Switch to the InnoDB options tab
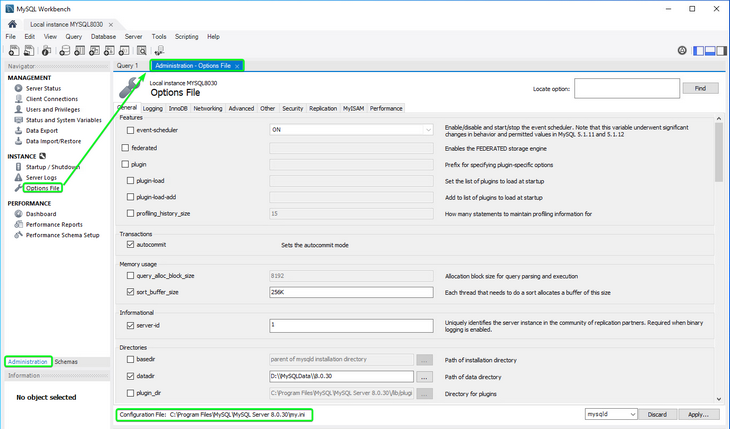 (x=178, y=109)
